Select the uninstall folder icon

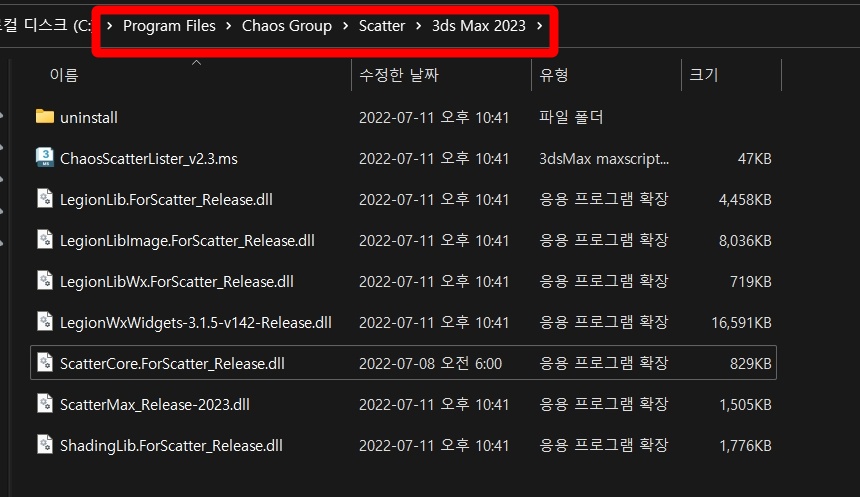click(x=45, y=116)
